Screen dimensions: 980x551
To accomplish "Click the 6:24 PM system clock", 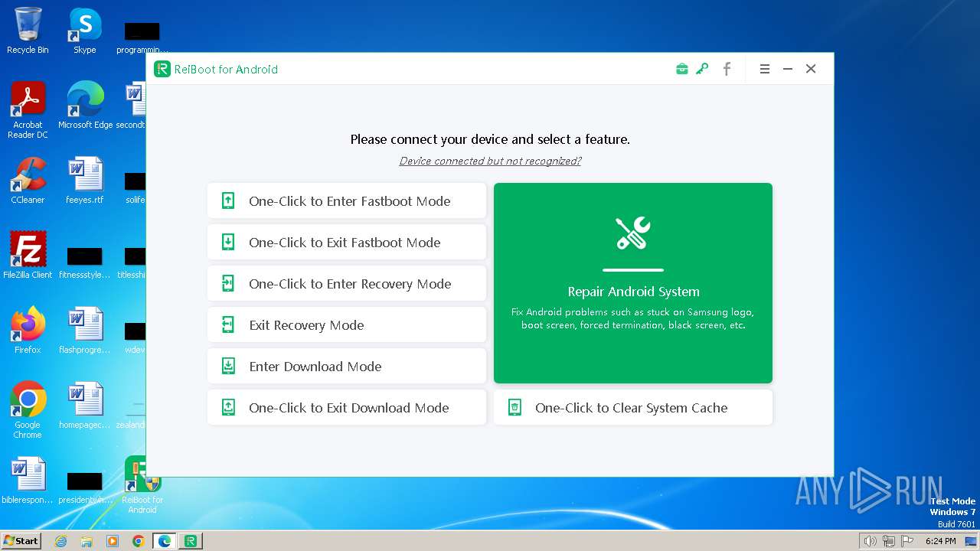I will pos(940,541).
